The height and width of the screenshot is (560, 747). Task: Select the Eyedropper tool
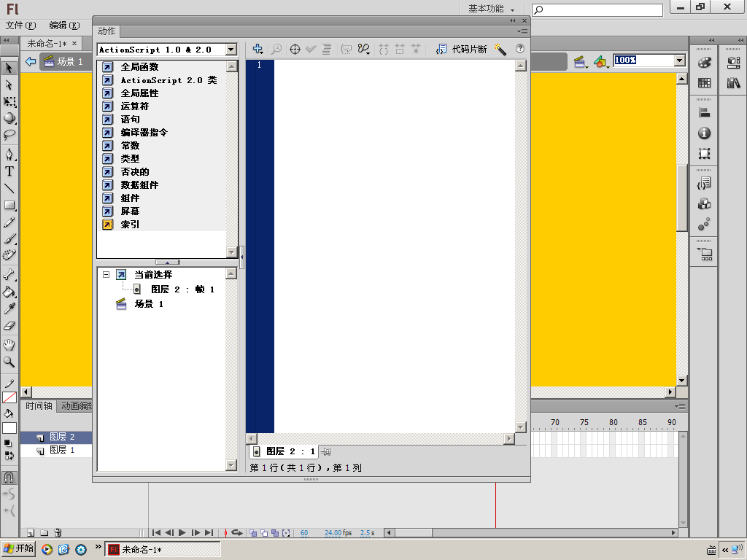pos(9,308)
